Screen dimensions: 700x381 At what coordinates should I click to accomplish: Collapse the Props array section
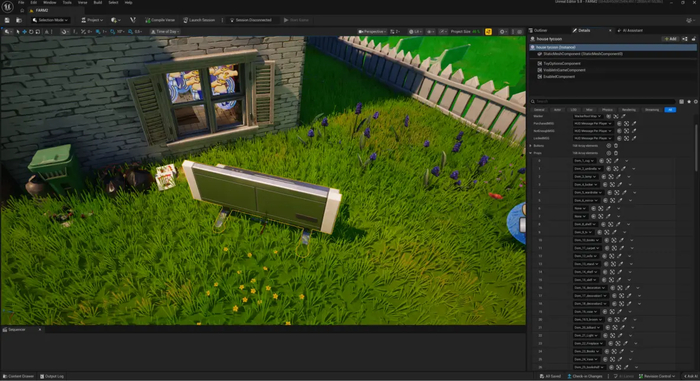[x=531, y=153]
